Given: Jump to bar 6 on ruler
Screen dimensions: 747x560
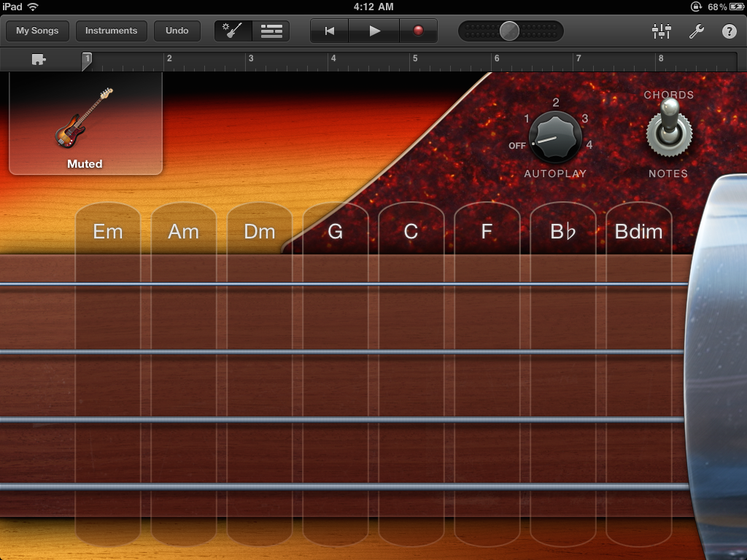Looking at the screenshot, I should (x=497, y=58).
